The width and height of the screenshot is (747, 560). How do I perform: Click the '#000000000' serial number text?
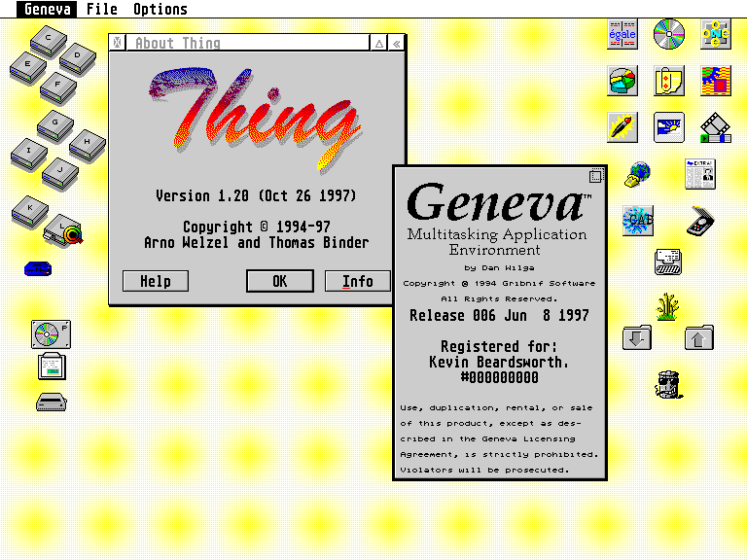[x=499, y=377]
